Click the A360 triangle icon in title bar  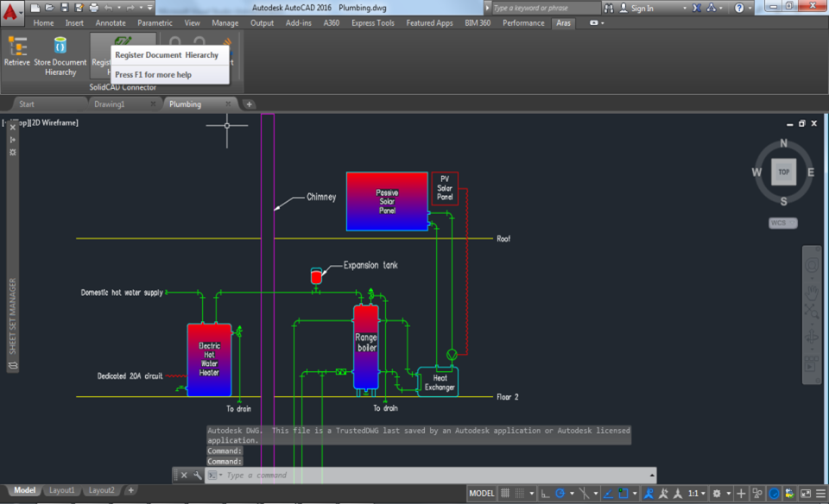[x=711, y=8]
